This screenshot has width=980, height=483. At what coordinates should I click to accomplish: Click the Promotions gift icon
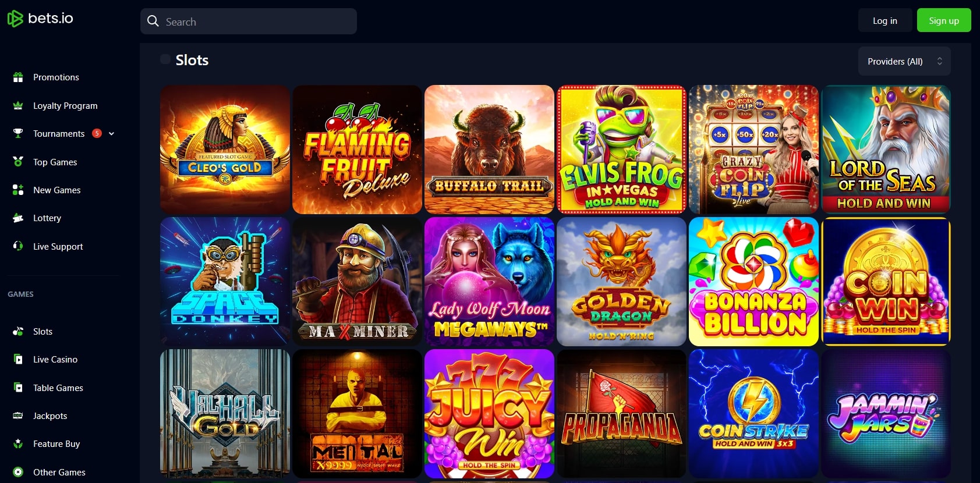pyautogui.click(x=18, y=77)
